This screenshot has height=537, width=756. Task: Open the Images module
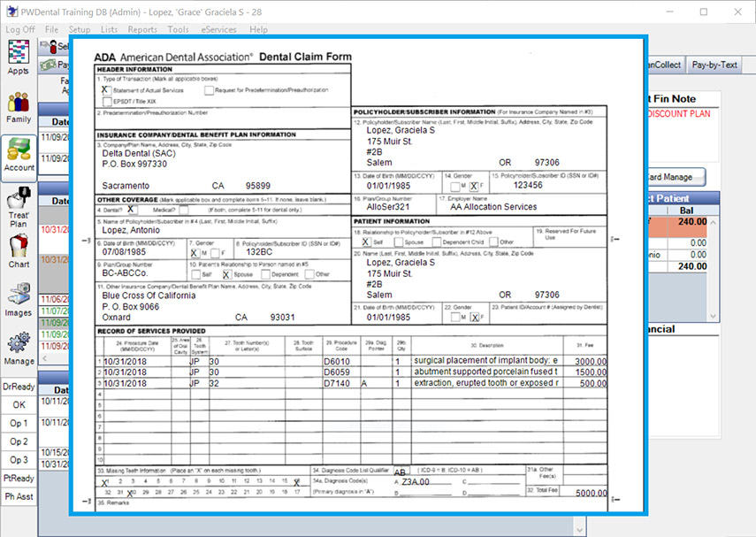pos(19,300)
